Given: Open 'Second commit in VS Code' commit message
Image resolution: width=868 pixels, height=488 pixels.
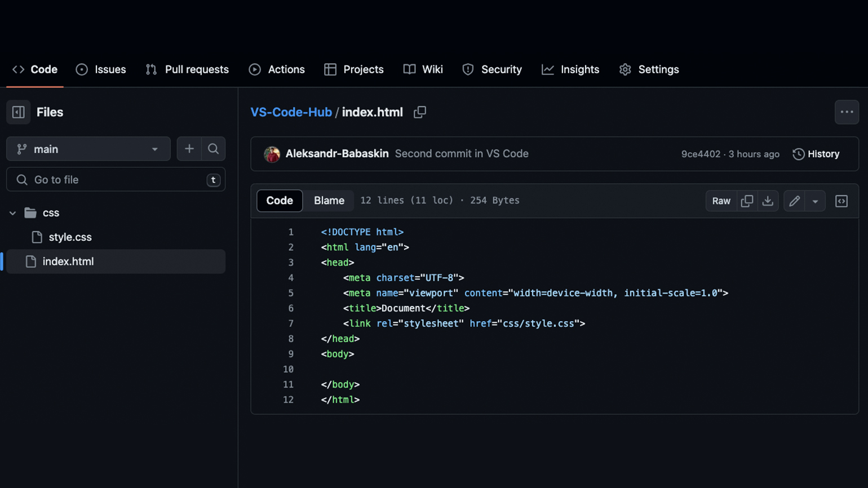Looking at the screenshot, I should [462, 153].
